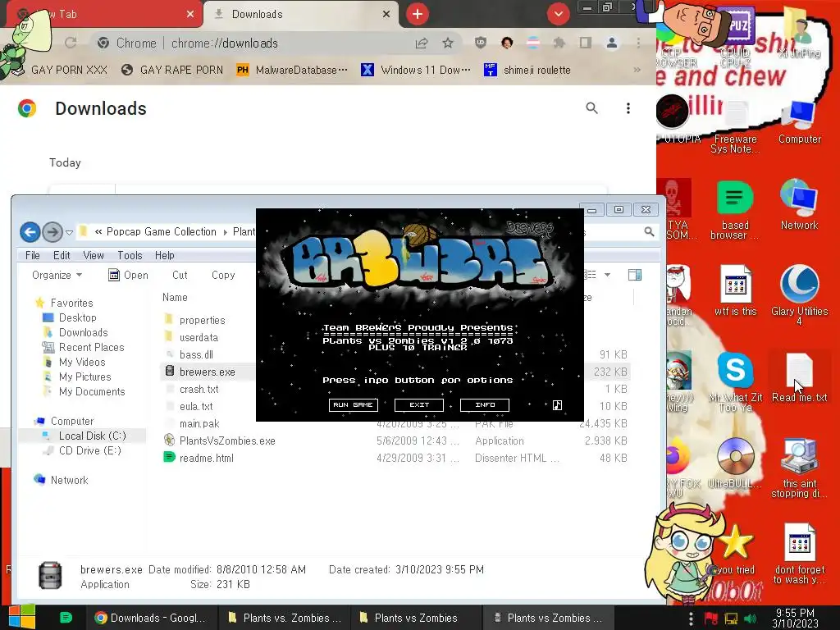This screenshot has width=840, height=630.
Task: Expand the Organize dropdown
Action: (x=57, y=276)
